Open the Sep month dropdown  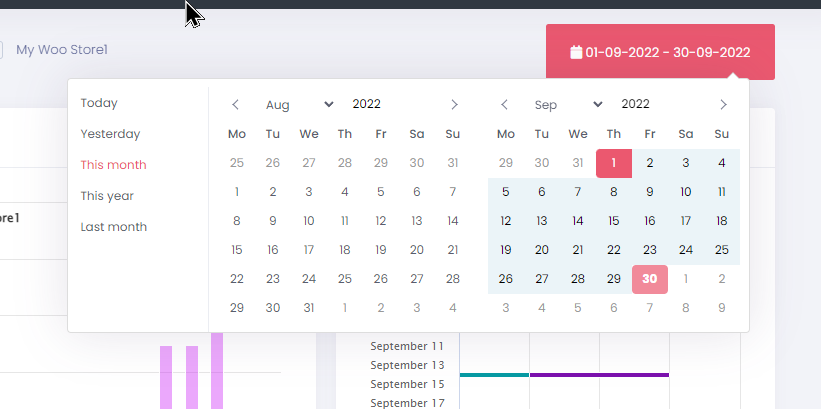(568, 105)
